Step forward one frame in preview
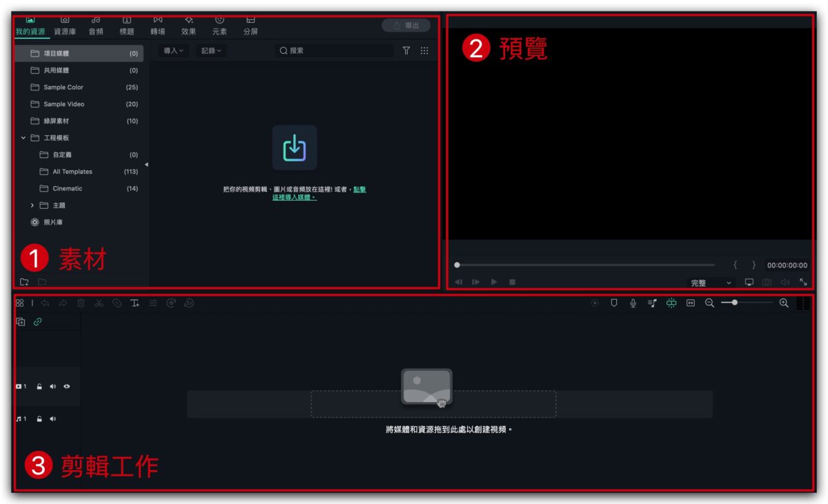Image resolution: width=828 pixels, height=504 pixels. click(476, 282)
